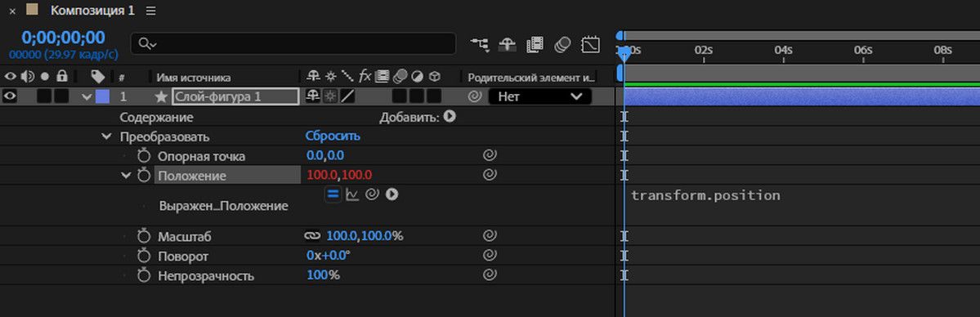The height and width of the screenshot is (317, 980).
Task: Open the Композиция 1 panel menu
Action: click(x=150, y=11)
